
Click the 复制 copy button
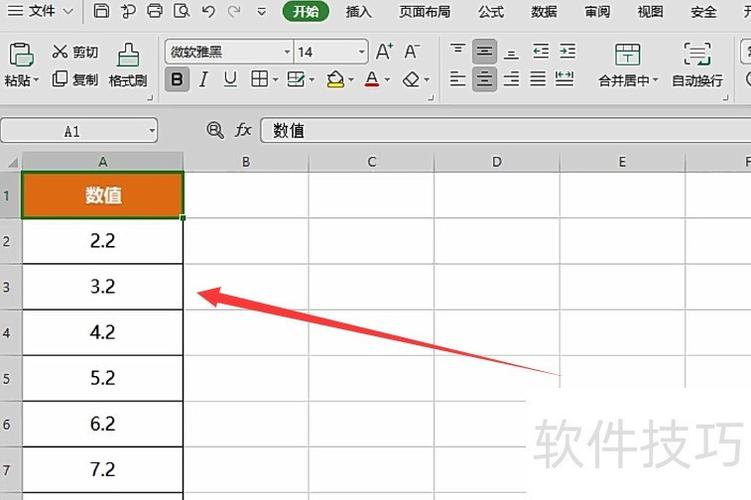75,80
